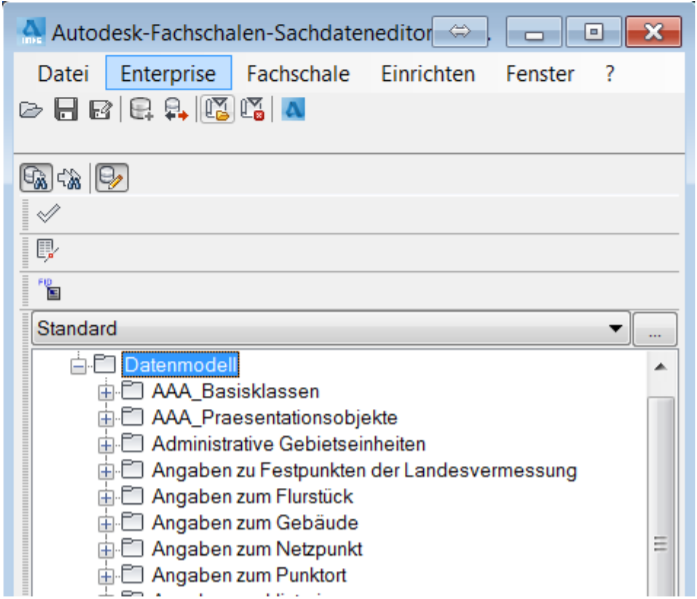Select Administrative Gebietseinheiten in the tree

click(x=289, y=444)
